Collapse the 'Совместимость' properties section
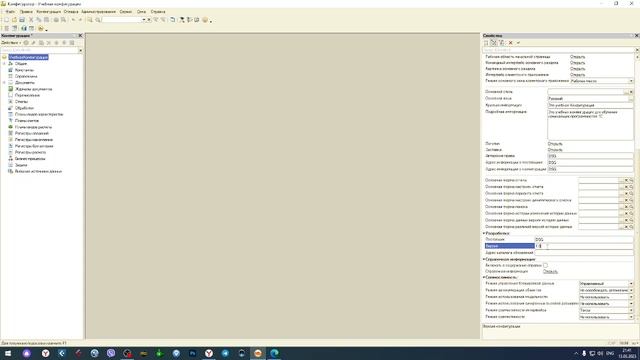The image size is (640, 360). point(484,277)
